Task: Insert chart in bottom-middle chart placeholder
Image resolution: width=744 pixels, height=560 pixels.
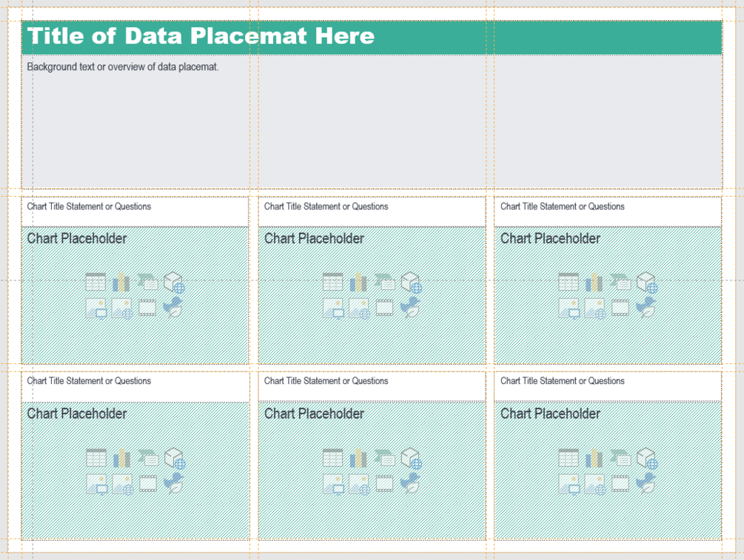Action: tap(358, 458)
